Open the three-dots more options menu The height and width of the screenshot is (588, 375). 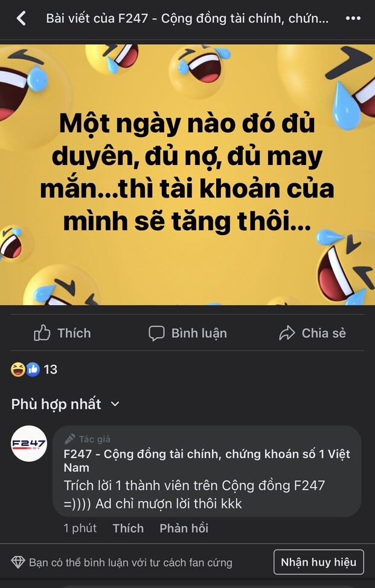[x=353, y=18]
